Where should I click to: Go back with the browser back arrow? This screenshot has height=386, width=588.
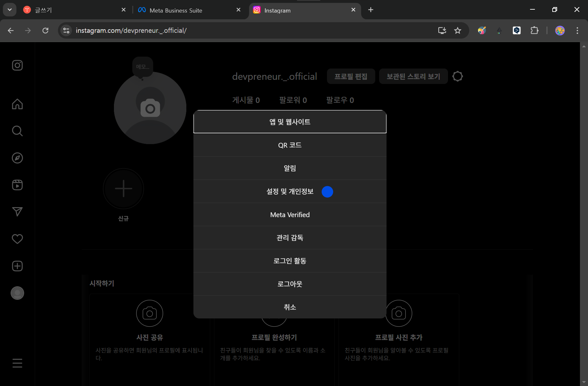pyautogui.click(x=11, y=31)
